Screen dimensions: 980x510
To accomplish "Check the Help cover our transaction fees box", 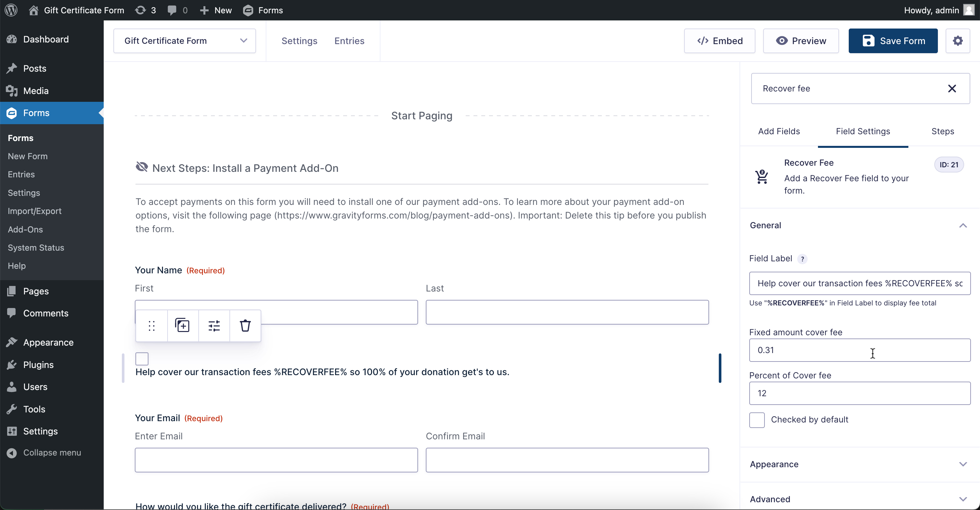I will tap(141, 358).
